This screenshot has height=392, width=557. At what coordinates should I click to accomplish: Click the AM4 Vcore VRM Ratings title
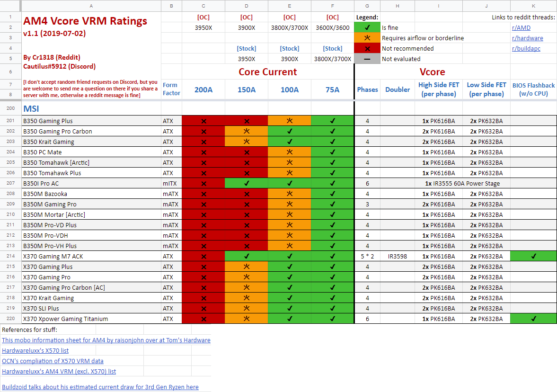click(x=85, y=21)
